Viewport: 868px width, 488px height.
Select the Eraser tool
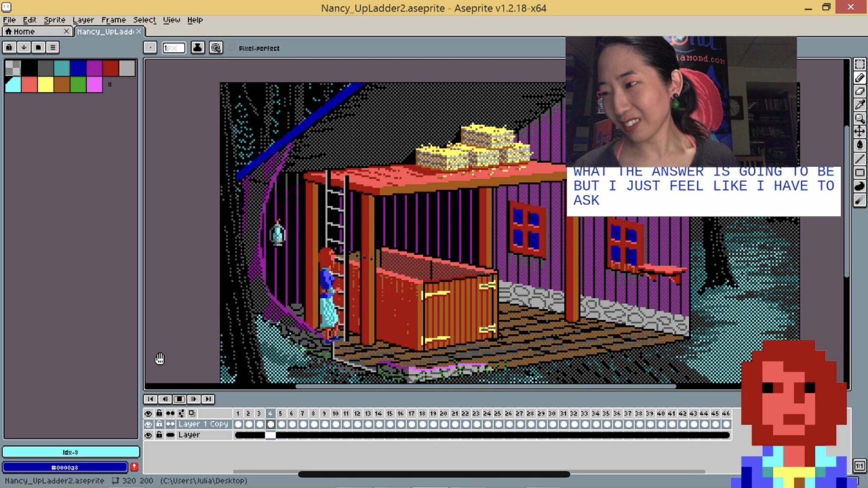click(859, 92)
